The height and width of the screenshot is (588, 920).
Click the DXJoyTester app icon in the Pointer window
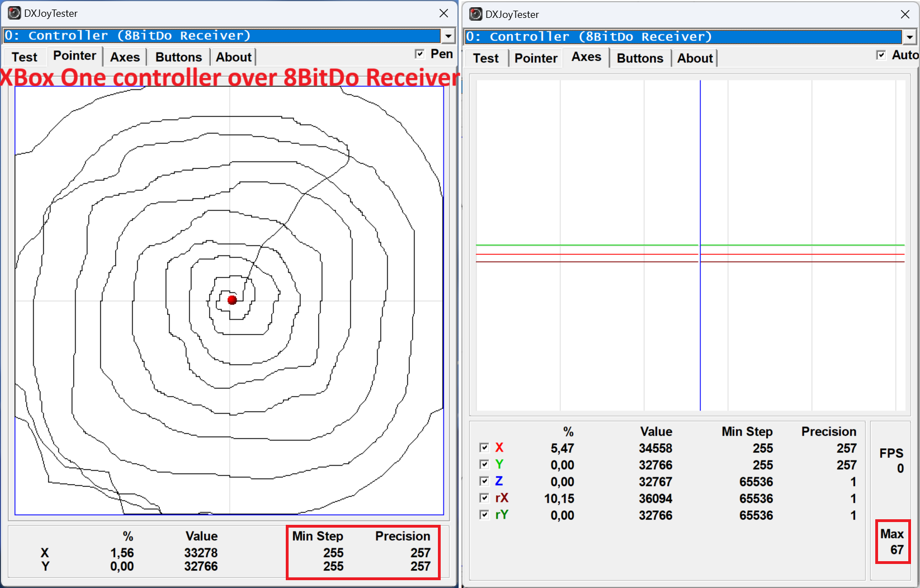coord(14,13)
